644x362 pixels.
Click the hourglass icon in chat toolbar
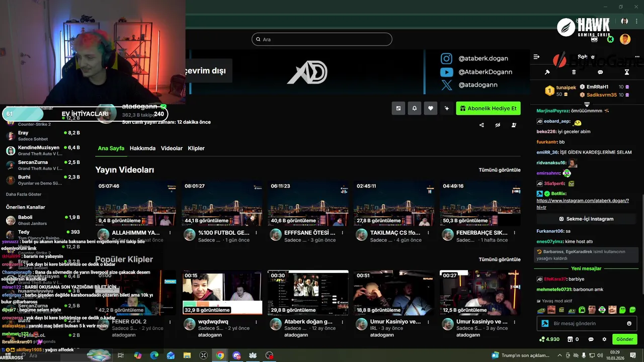pyautogui.click(x=627, y=72)
